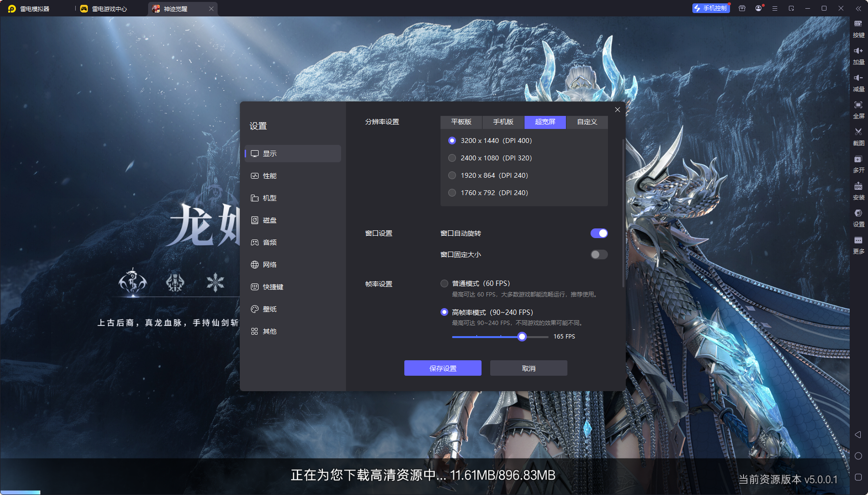Open the 快捷键 settings section
Screen dimensions: 868x495
click(x=293, y=287)
